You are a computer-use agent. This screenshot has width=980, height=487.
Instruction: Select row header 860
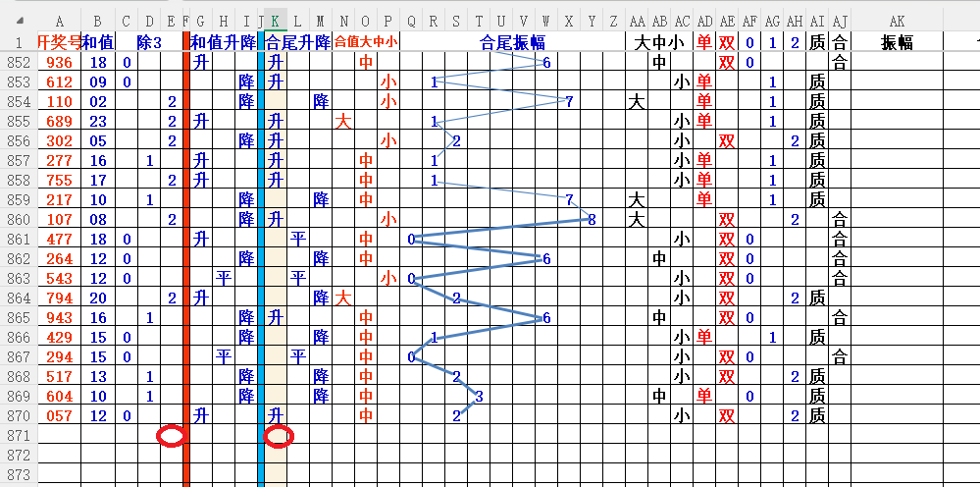(19, 219)
